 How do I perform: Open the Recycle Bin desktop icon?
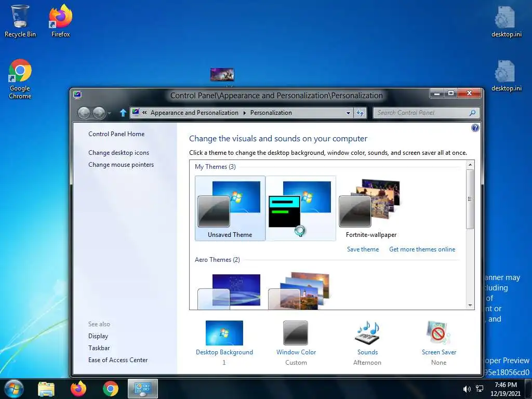pos(20,21)
